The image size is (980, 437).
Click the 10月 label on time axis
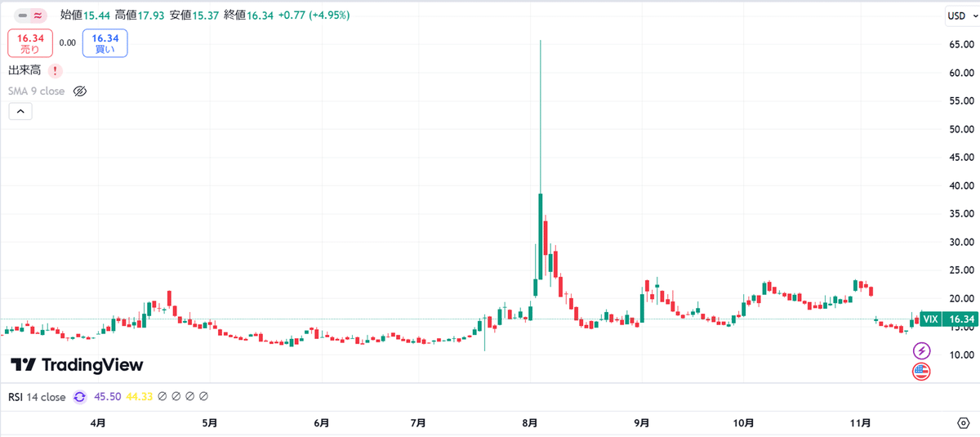[743, 423]
